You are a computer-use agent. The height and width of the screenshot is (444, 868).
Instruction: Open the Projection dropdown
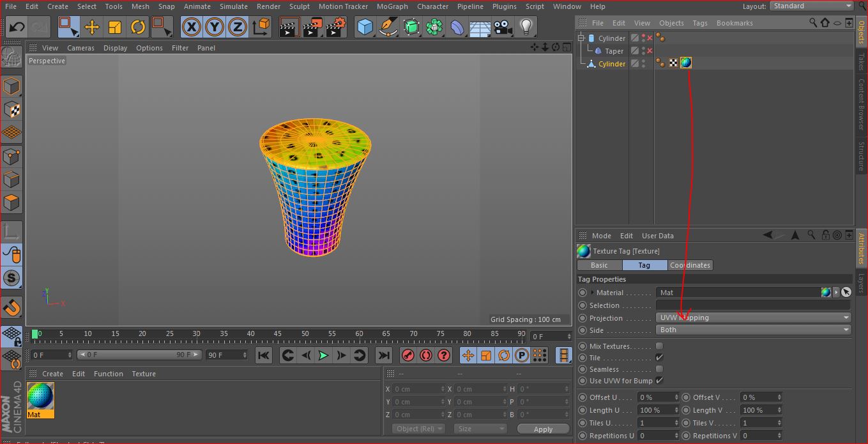[754, 318]
